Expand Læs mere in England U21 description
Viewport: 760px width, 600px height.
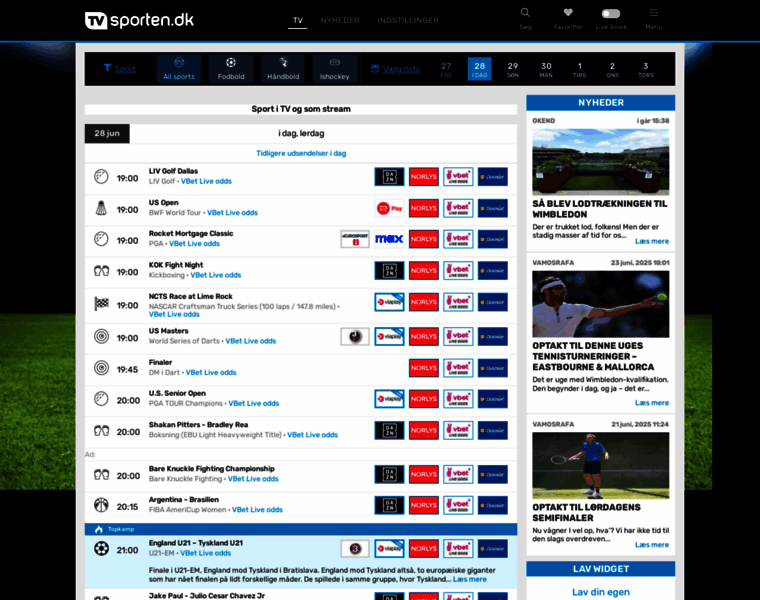469,579
